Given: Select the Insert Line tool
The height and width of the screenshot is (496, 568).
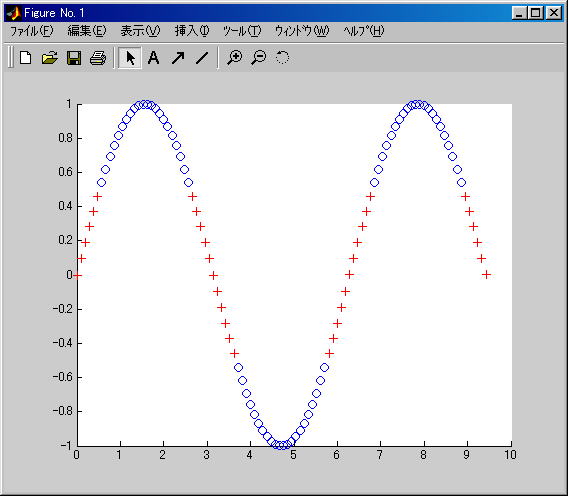Looking at the screenshot, I should coord(202,58).
